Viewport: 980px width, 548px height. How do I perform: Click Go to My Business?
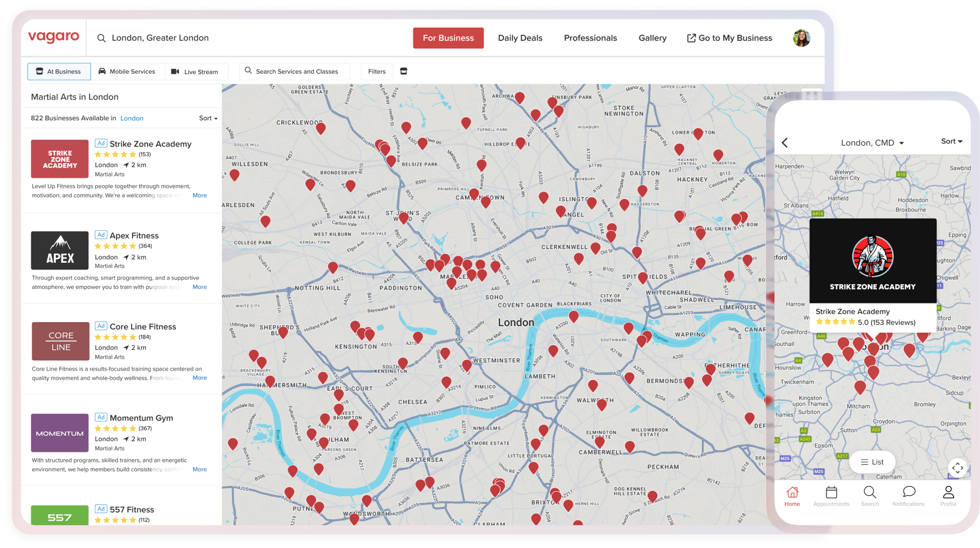[x=730, y=38]
